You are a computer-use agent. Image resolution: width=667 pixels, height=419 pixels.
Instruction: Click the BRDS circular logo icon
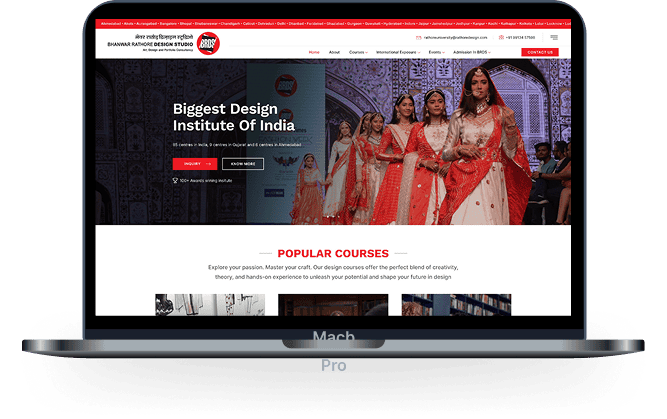208,43
